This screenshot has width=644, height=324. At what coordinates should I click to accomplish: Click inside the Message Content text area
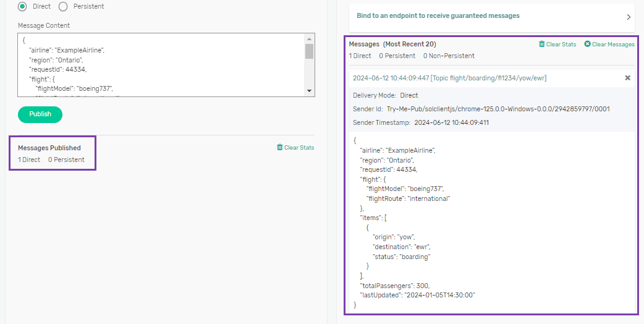(161, 65)
